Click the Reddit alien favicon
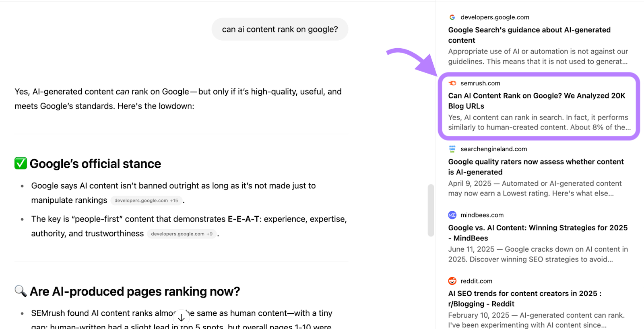The width and height of the screenshot is (644, 329). click(x=452, y=281)
